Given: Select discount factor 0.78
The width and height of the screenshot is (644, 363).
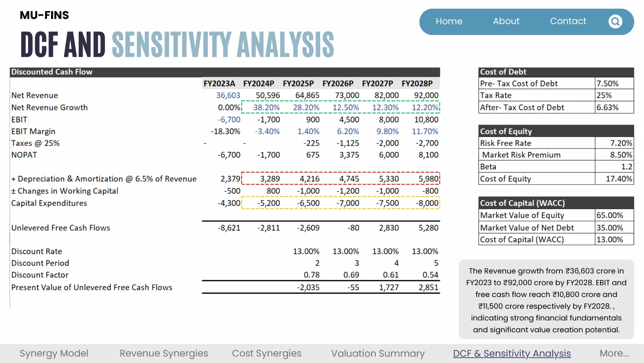Looking at the screenshot, I should 311,275.
